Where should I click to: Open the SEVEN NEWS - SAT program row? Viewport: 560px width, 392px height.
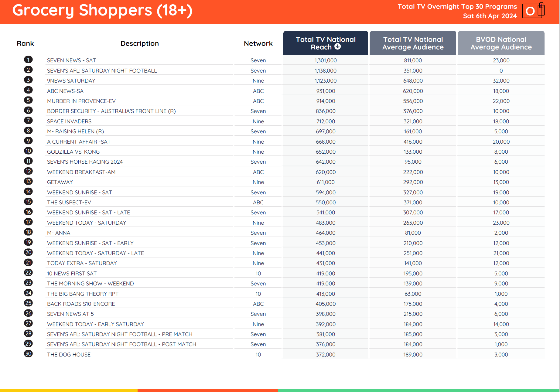pyautogui.click(x=71, y=60)
